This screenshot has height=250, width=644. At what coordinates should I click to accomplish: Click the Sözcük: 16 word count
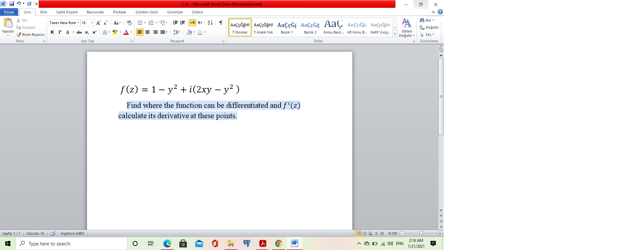pos(35,233)
